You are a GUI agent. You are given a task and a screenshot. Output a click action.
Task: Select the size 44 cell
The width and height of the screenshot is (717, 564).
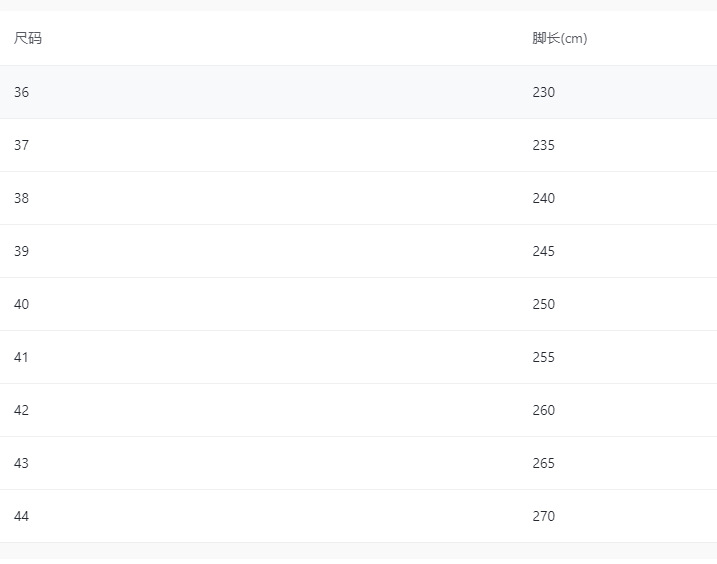coord(22,516)
